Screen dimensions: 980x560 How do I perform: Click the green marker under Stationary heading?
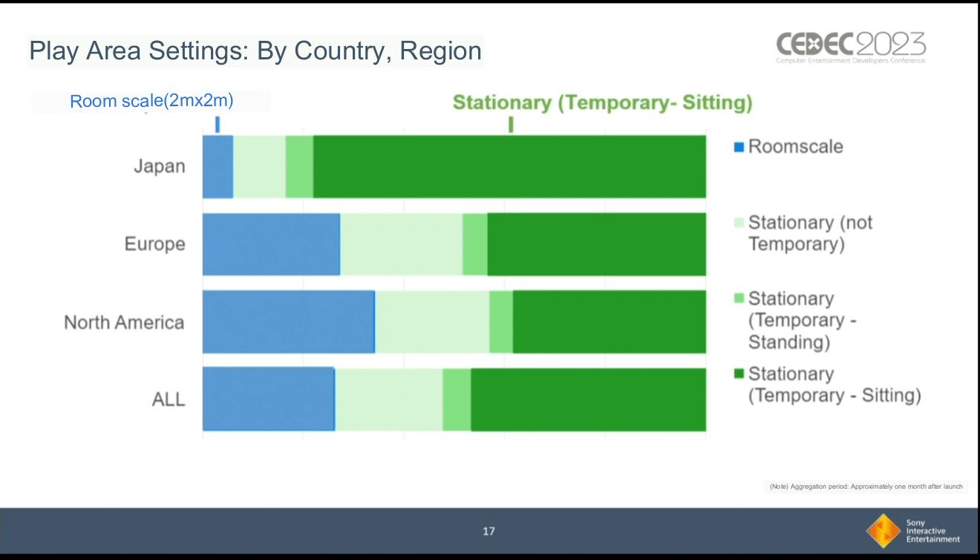[x=511, y=125]
